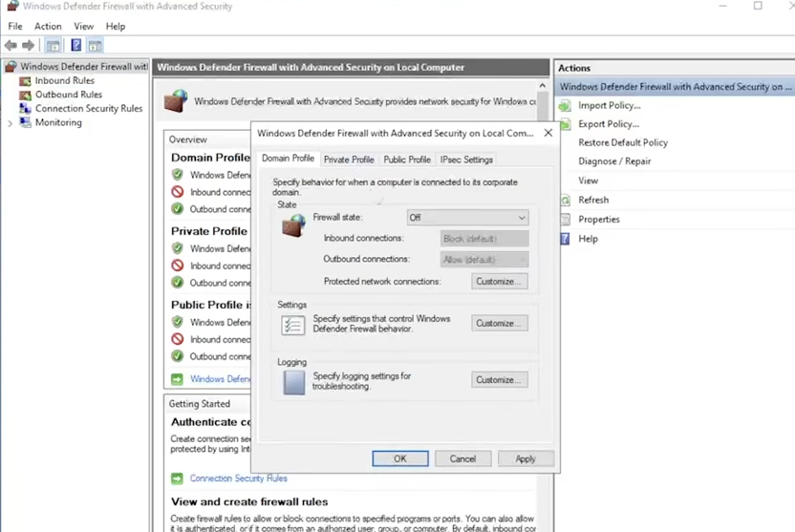Open the Action menu
The width and height of the screenshot is (795, 532).
point(48,27)
